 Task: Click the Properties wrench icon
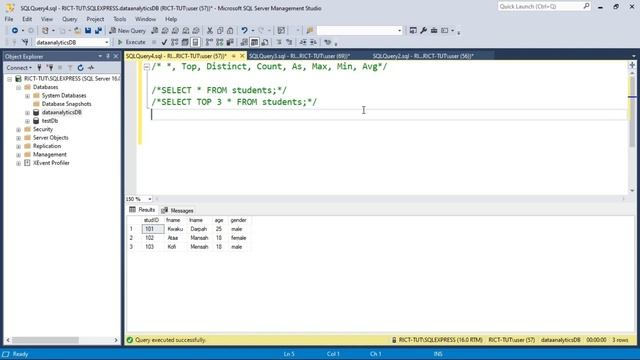(424, 31)
